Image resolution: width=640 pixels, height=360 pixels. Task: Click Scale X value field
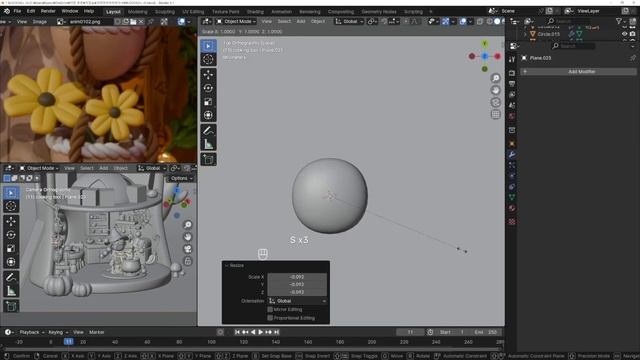pos(297,277)
